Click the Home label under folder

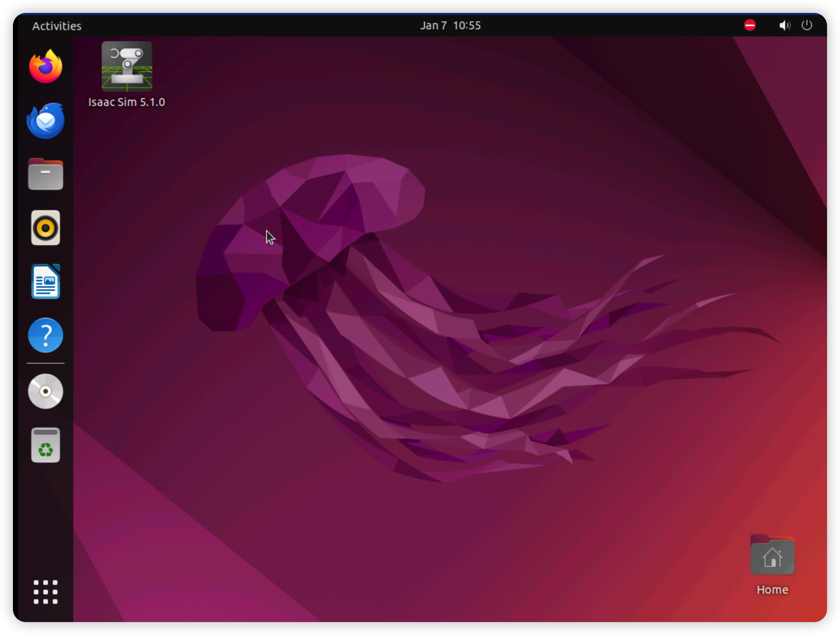click(772, 589)
